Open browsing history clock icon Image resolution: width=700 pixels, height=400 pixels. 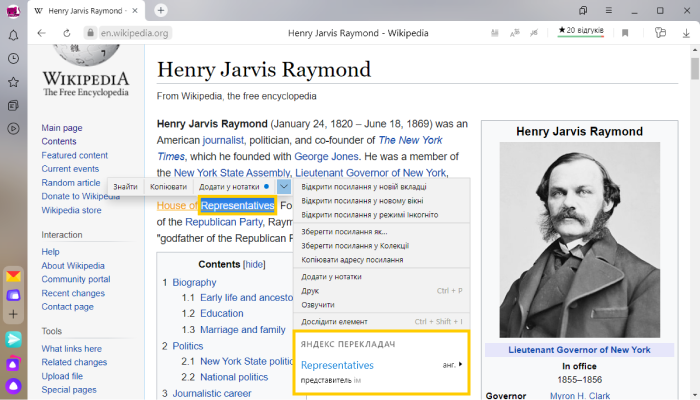point(13,58)
